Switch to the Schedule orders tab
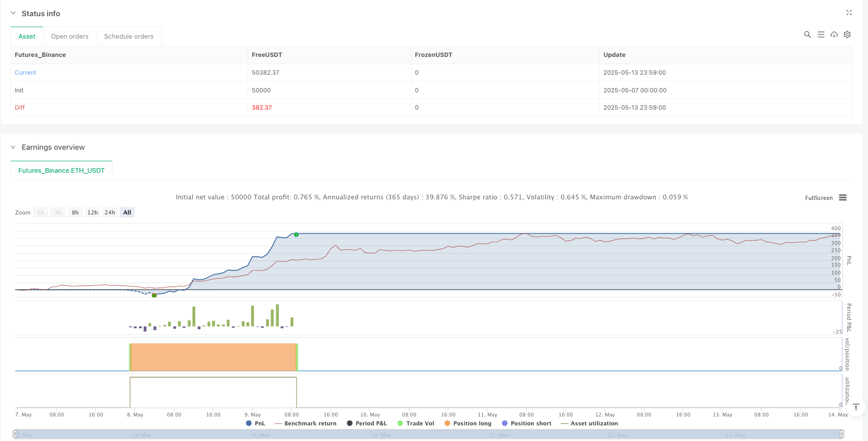 click(129, 37)
